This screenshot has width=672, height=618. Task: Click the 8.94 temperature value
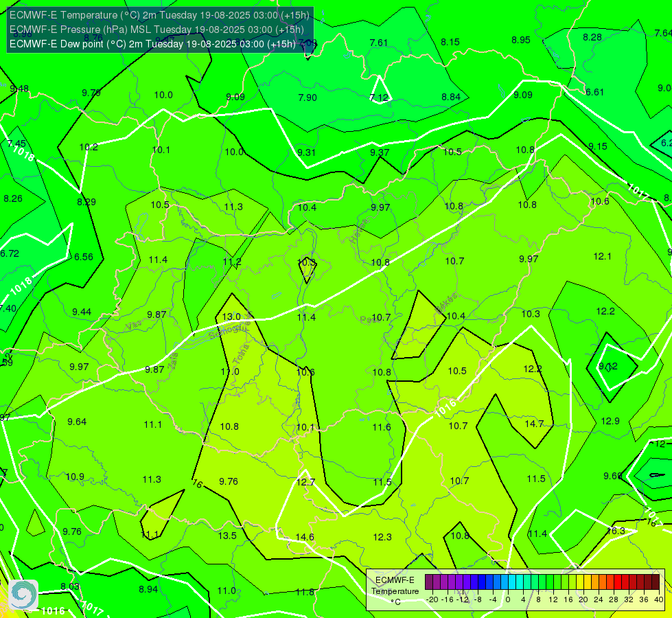[148, 589]
